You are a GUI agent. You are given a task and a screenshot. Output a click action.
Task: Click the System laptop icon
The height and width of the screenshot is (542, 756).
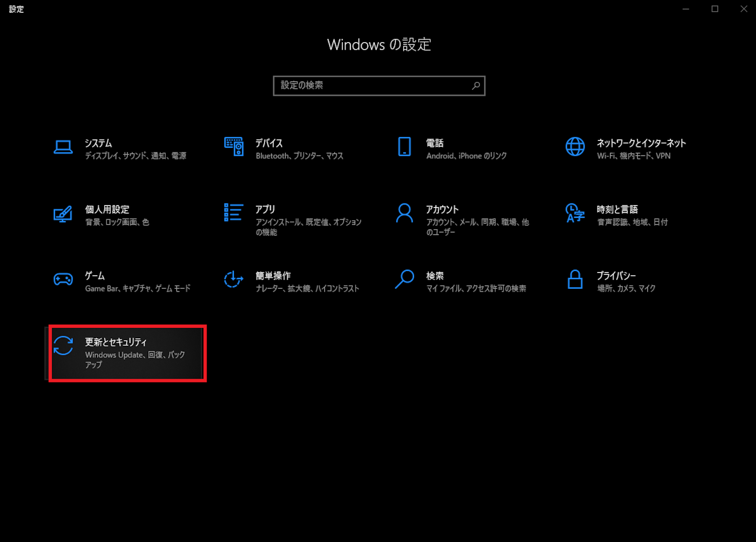click(x=63, y=147)
